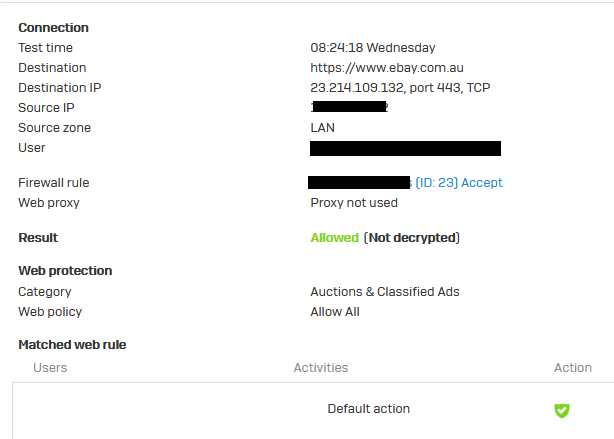Click the Proxy not used value
Screen dimensions: 614x439
click(x=354, y=202)
